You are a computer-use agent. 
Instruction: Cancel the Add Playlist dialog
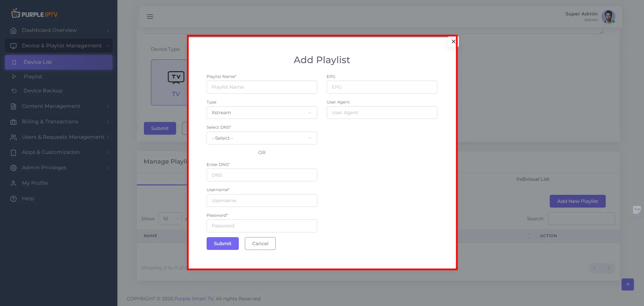(x=260, y=244)
